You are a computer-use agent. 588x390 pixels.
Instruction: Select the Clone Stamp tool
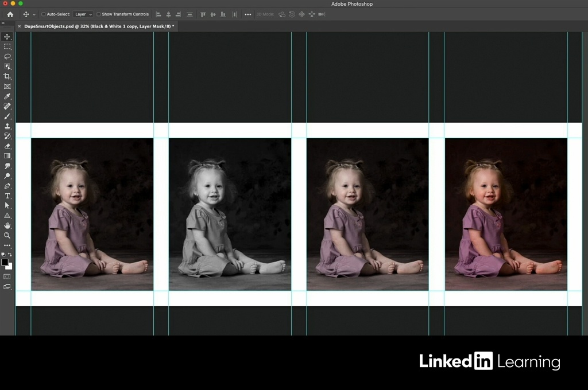click(x=7, y=126)
